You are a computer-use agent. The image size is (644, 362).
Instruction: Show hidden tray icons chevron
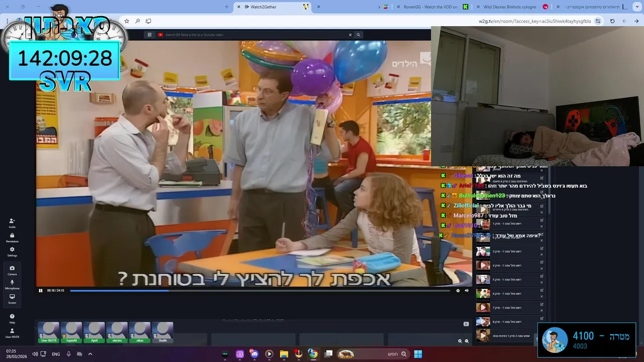(x=90, y=354)
